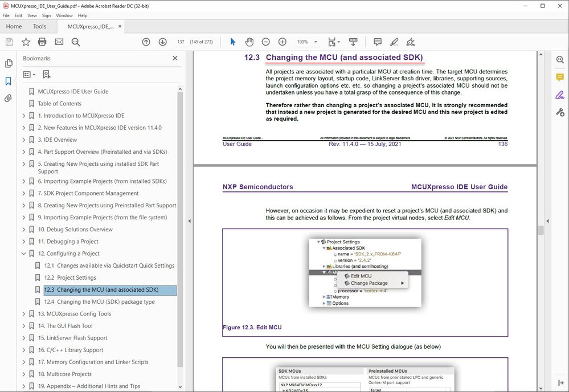569x392 pixels.
Task: Select Table of Contents bookmark
Action: tap(59, 104)
